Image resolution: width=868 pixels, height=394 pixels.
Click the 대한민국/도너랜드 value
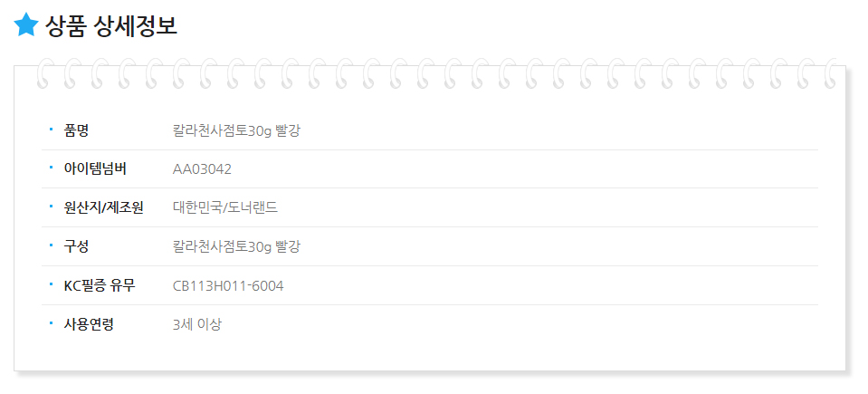pyautogui.click(x=225, y=207)
